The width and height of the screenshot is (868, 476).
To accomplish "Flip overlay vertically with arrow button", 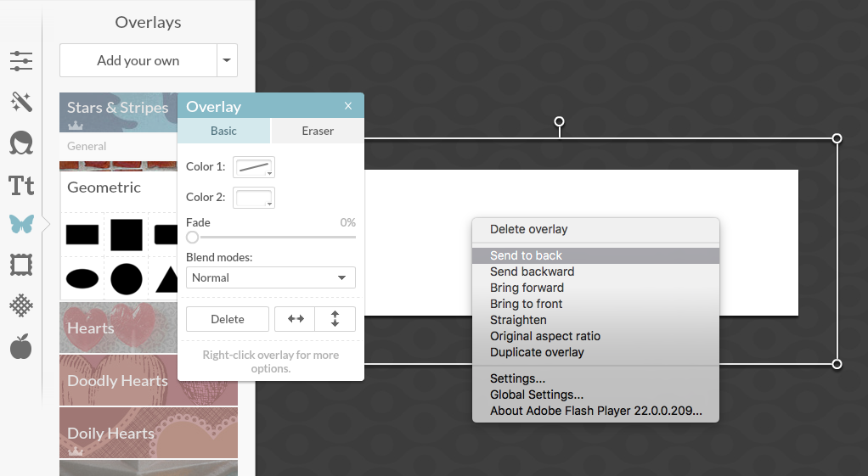I will pos(335,319).
